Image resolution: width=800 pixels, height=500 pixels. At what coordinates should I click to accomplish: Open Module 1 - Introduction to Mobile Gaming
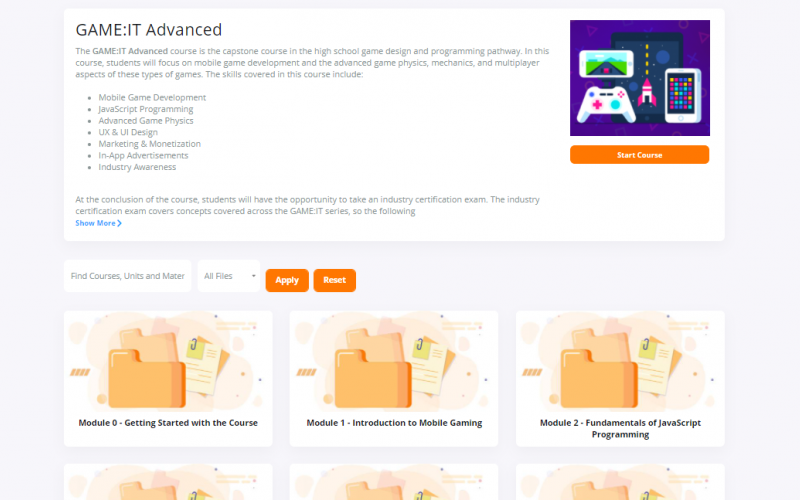tap(394, 423)
